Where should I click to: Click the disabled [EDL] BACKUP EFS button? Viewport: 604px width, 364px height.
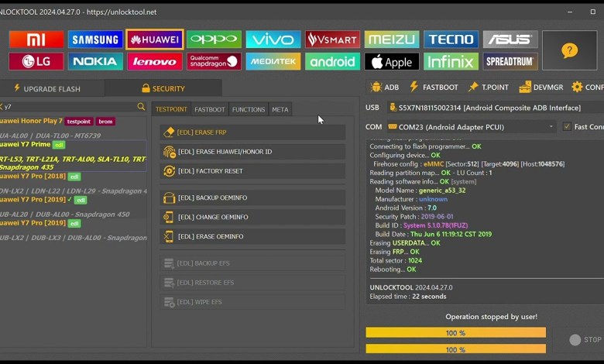[x=252, y=263]
